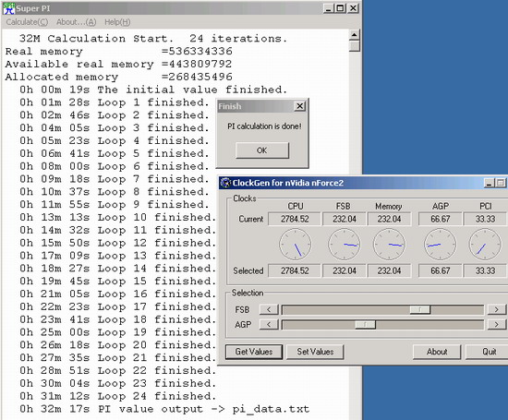This screenshot has height=420, width=508.
Task: Click the 'Loop 19 finished' line
Action: pyautogui.click(x=117, y=332)
